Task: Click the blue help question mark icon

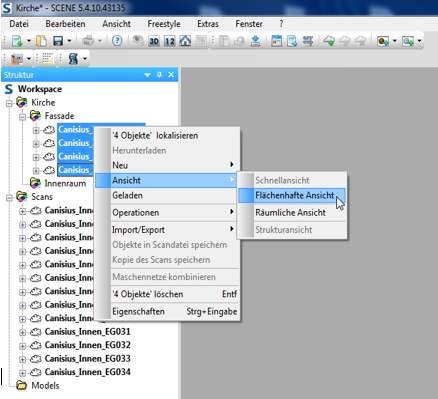Action: click(117, 41)
